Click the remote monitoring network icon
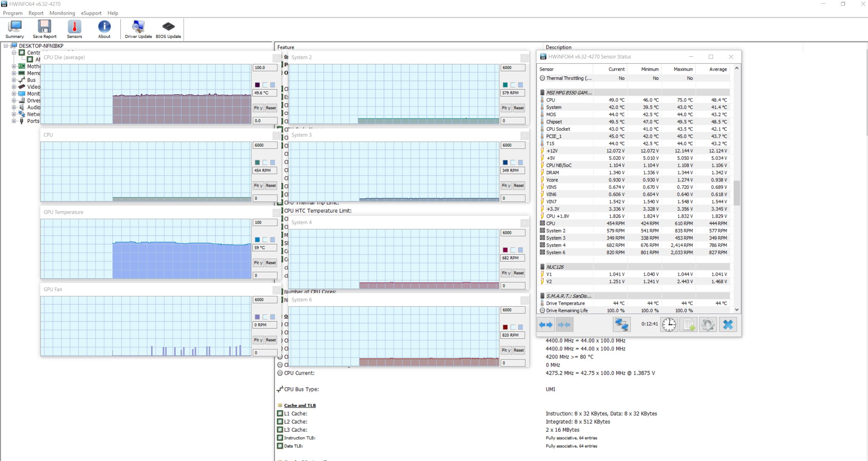This screenshot has width=868, height=461. (x=621, y=324)
